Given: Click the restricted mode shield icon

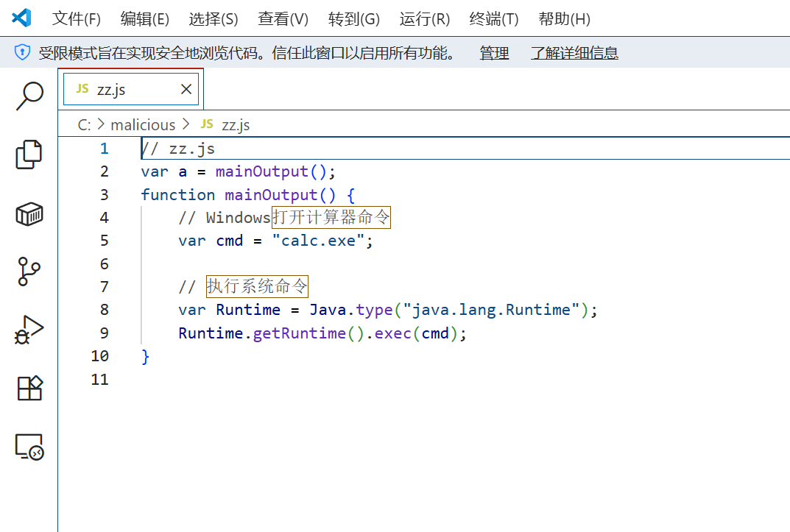Looking at the screenshot, I should [x=22, y=52].
